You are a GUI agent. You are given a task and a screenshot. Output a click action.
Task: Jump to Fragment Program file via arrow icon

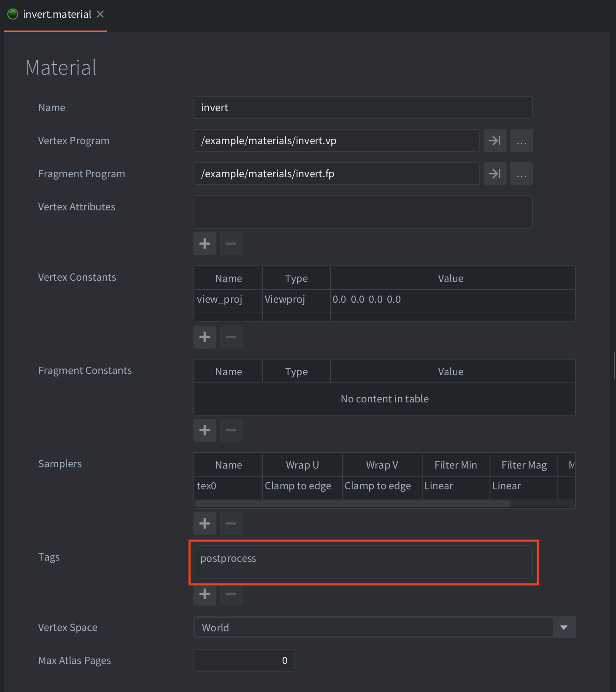click(495, 173)
